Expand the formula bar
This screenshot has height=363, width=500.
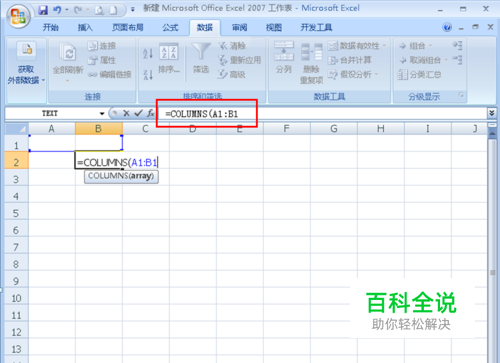click(x=491, y=113)
